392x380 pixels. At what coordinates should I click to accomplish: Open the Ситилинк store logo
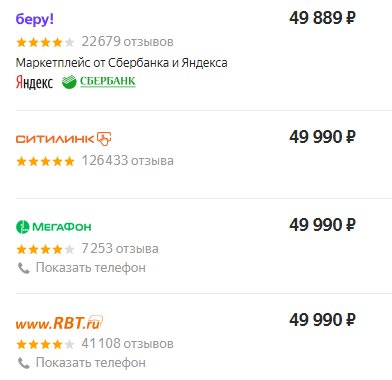63,139
